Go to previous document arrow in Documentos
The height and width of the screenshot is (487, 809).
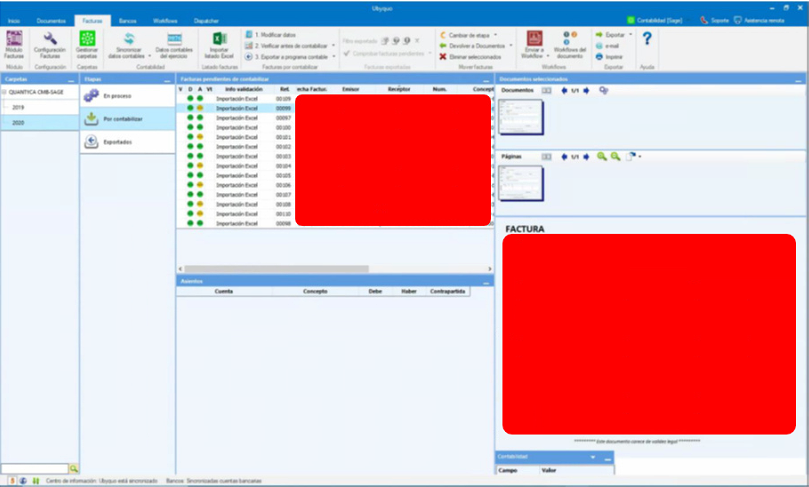564,90
